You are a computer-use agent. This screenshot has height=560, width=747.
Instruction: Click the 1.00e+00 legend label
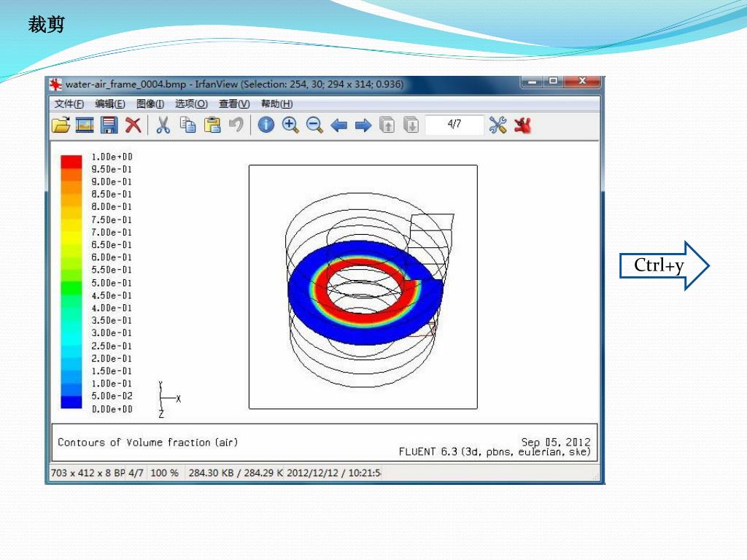click(112, 157)
